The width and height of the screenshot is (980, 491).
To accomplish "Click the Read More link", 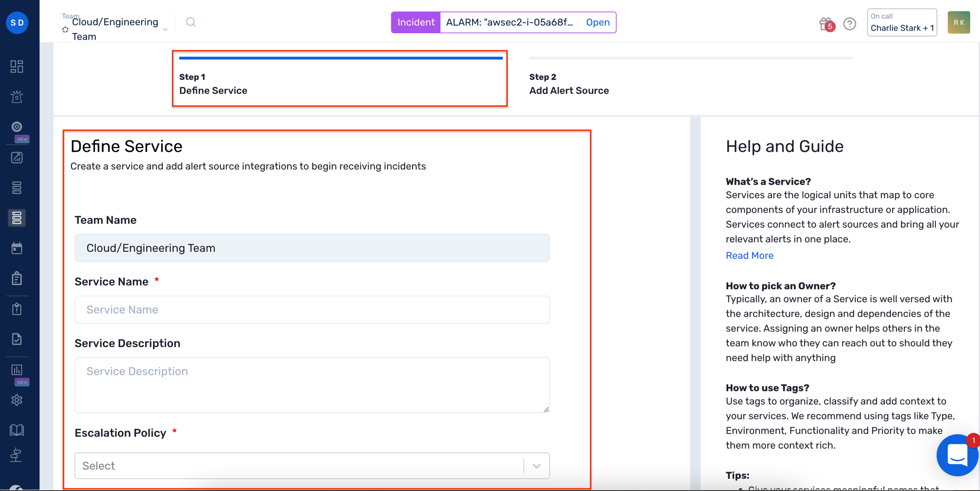I will point(749,255).
